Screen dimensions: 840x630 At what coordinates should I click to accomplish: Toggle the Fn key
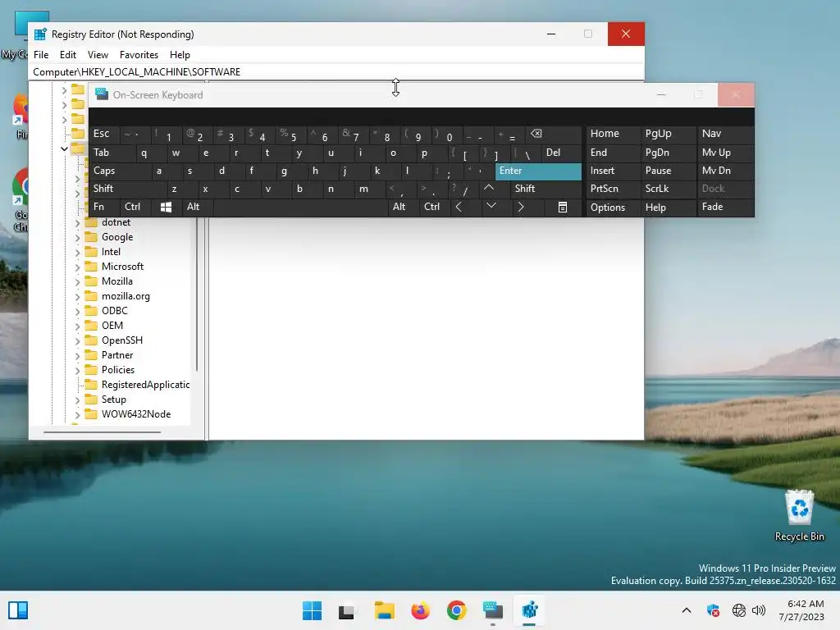(x=104, y=207)
